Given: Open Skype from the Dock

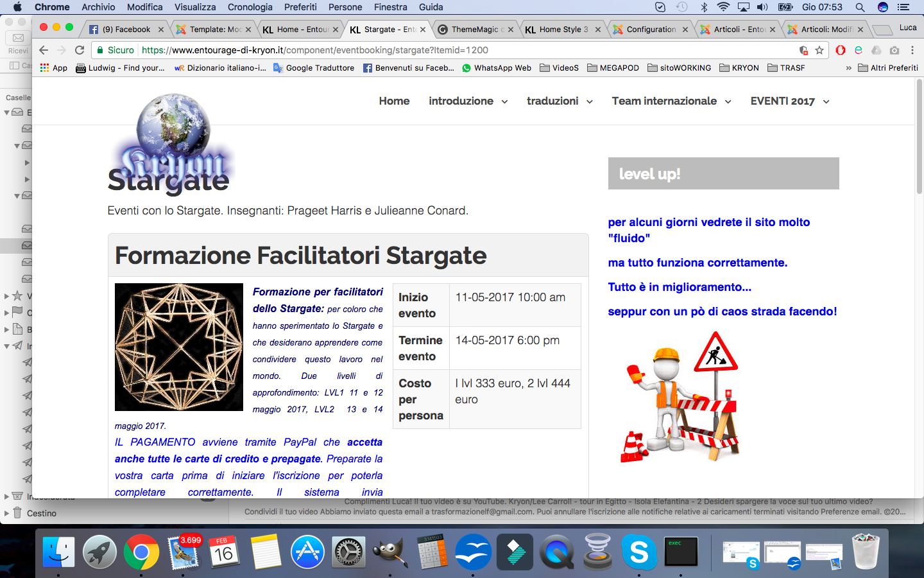Looking at the screenshot, I should 639,552.
